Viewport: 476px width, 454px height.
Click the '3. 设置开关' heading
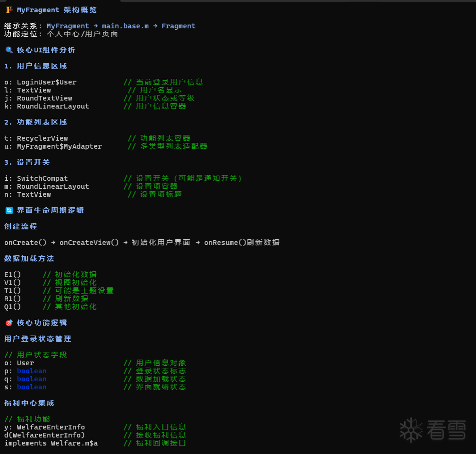(27, 162)
